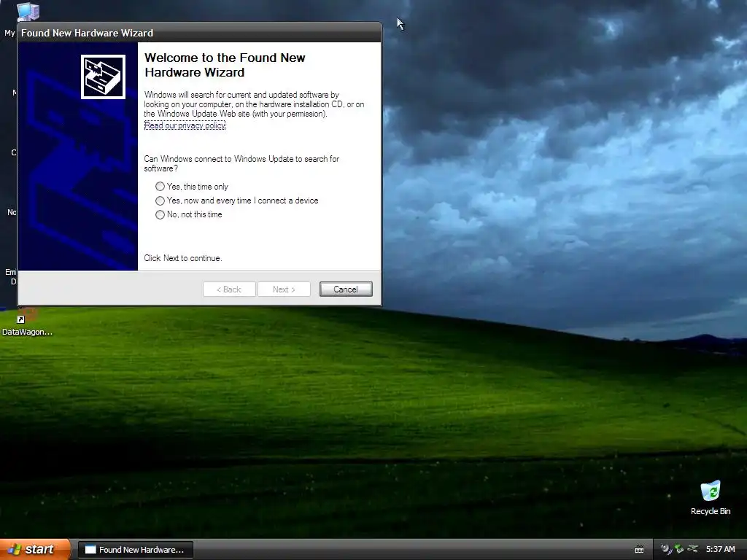Select the My Computer desktop icon

28,12
